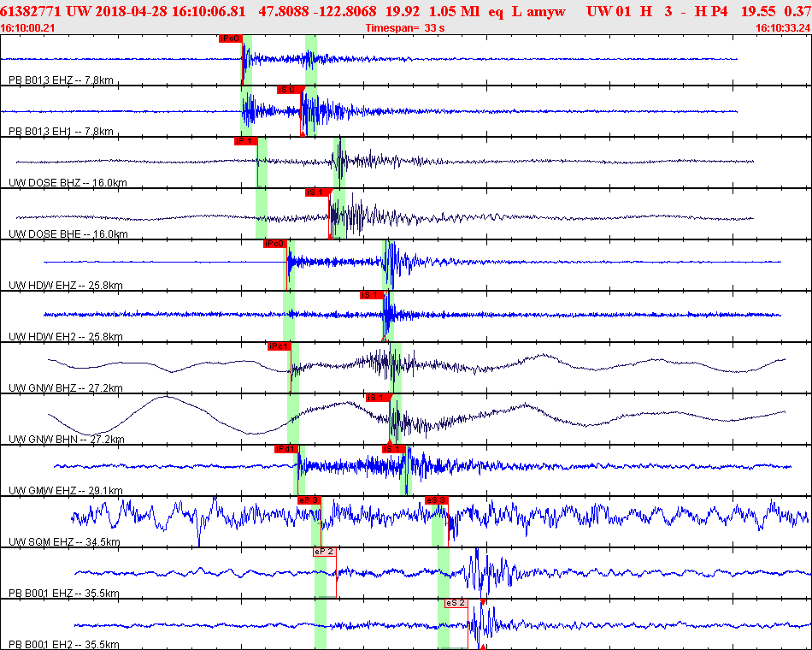The image size is (812, 650).
Task: Click the iPc0 pick flag on B013 EHZ
Action: [x=230, y=38]
